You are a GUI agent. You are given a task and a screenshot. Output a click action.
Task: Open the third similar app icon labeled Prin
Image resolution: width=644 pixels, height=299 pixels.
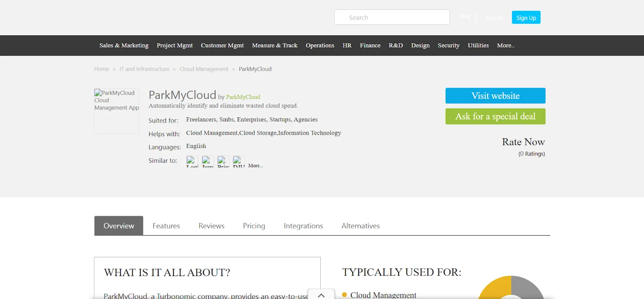coord(223,162)
